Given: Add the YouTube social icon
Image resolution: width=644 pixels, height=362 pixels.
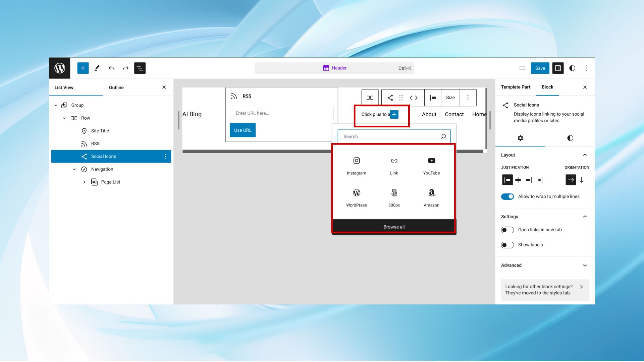Looking at the screenshot, I should 431,165.
